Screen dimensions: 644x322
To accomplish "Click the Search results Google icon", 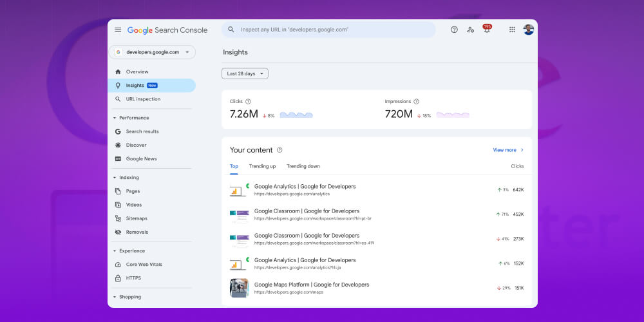I will 118,131.
